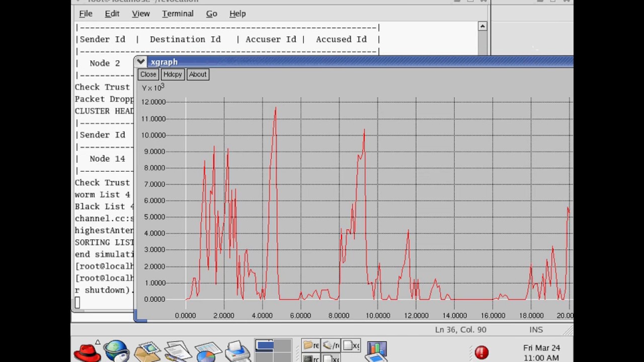
Task: Click the red alert notification icon
Action: coord(481,352)
